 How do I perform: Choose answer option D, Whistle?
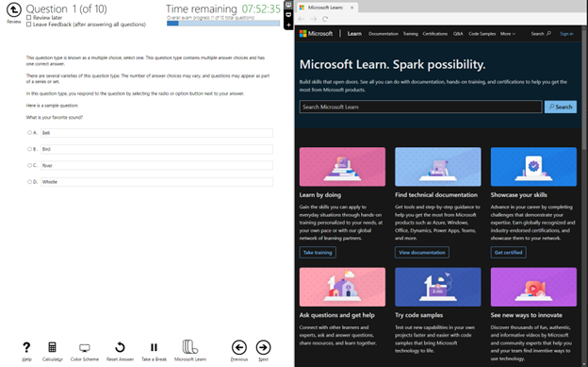tap(29, 182)
